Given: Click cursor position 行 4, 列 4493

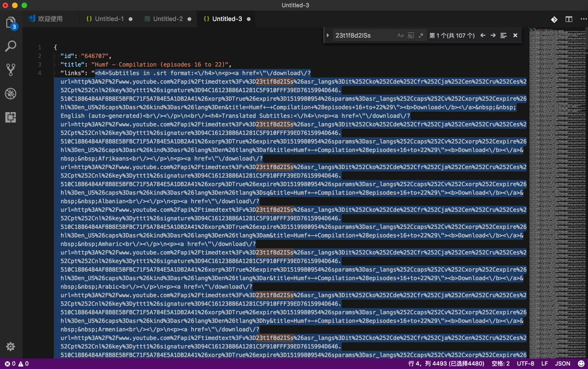Looking at the screenshot, I should pyautogui.click(x=446, y=364).
